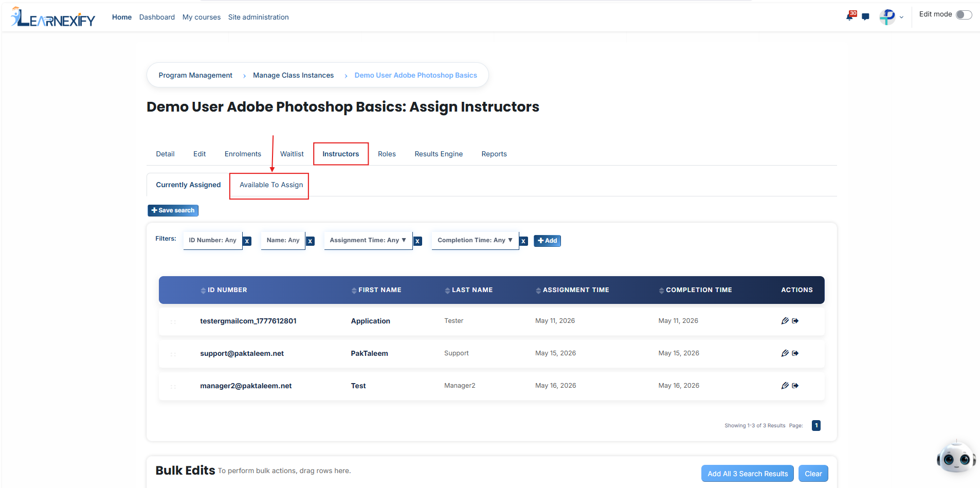Viewport: 980px width, 488px height.
Task: Click the Add filter button
Action: click(547, 241)
